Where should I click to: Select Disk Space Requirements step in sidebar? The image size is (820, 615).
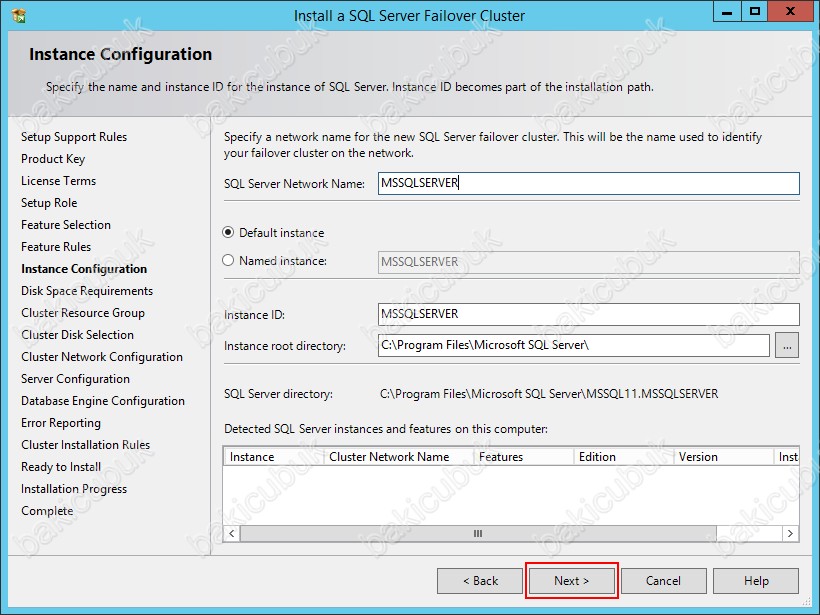point(87,291)
